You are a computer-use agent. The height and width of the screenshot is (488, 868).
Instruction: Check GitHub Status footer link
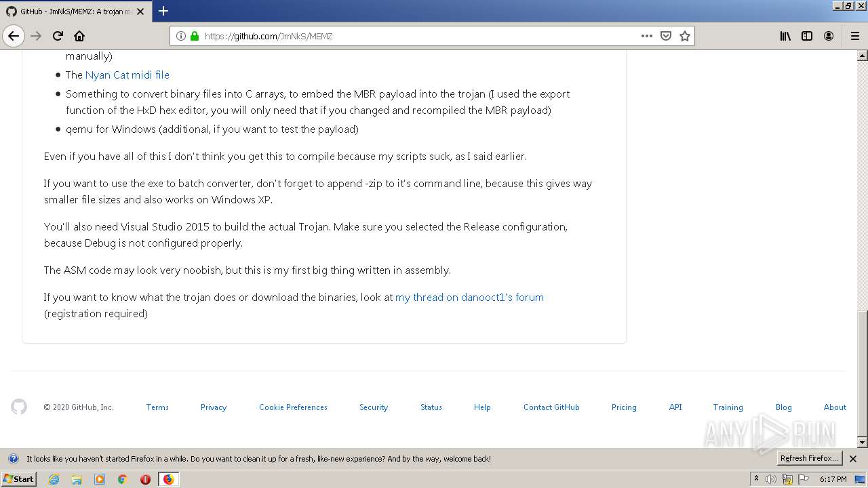[431, 407]
